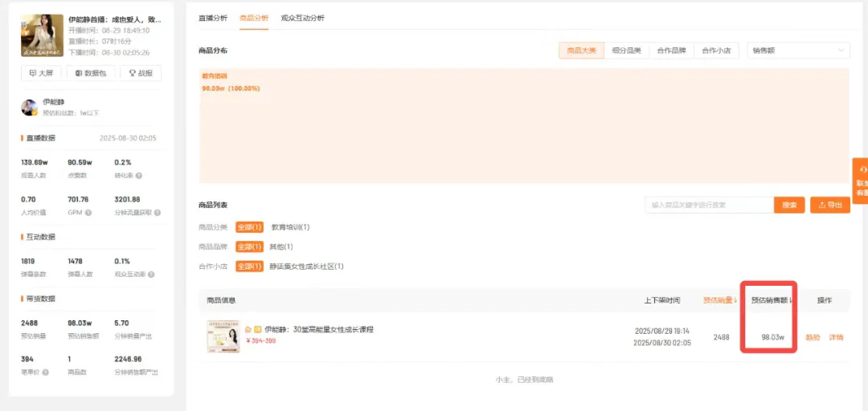Screen dimensions: 868x411
Task: Open the 伊能静 streamer name link
Action: point(54,102)
